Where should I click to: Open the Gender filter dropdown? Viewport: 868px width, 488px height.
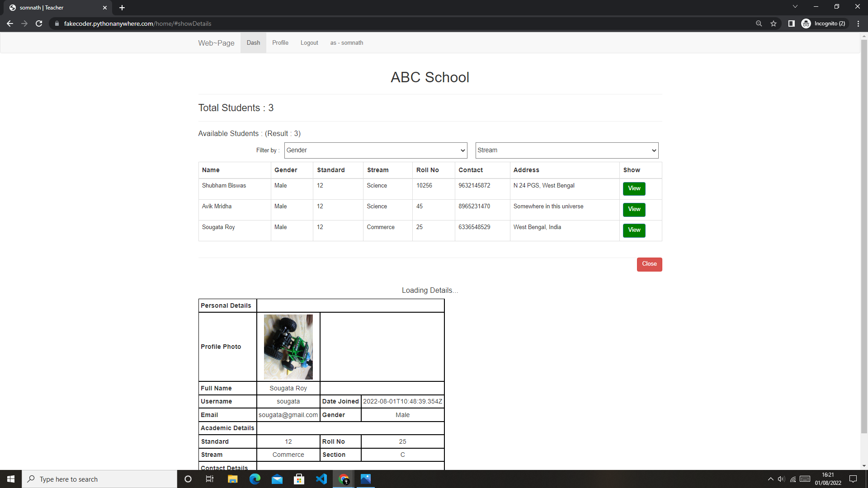tap(375, 150)
